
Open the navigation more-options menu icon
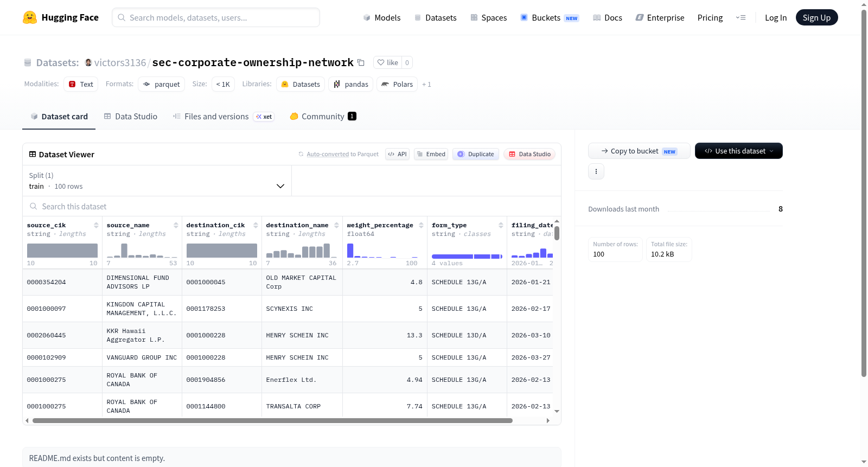(x=741, y=17)
